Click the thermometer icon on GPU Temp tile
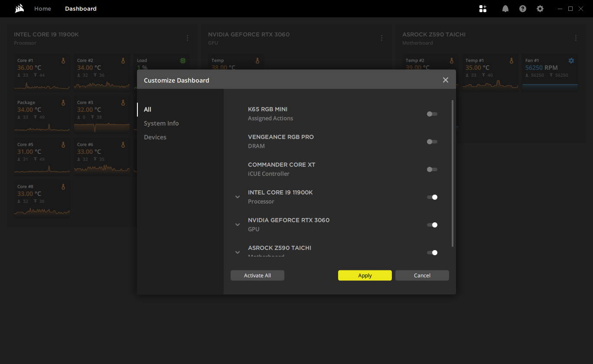The height and width of the screenshot is (364, 593). (257, 61)
